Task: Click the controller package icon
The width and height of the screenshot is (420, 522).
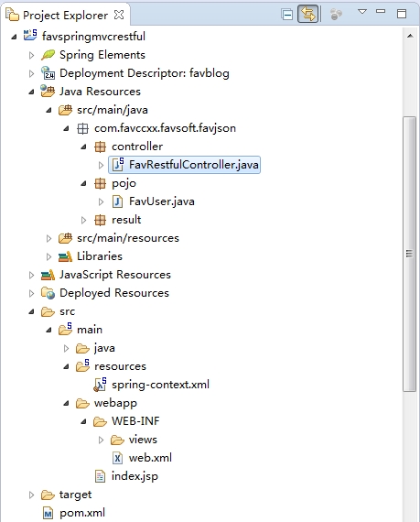Action: point(100,147)
